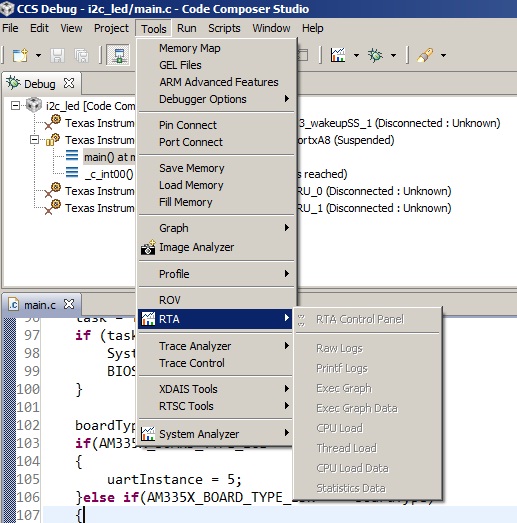Open the Window menu

click(271, 28)
